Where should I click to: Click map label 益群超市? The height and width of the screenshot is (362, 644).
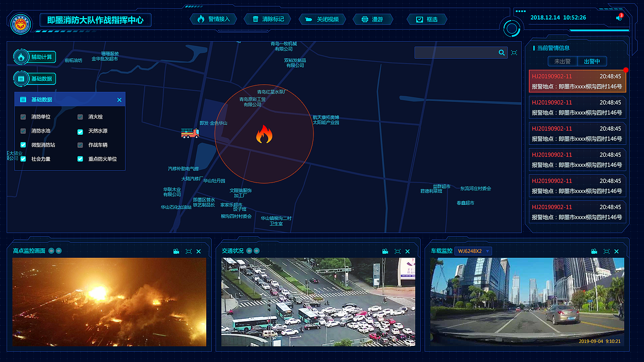[442, 187]
